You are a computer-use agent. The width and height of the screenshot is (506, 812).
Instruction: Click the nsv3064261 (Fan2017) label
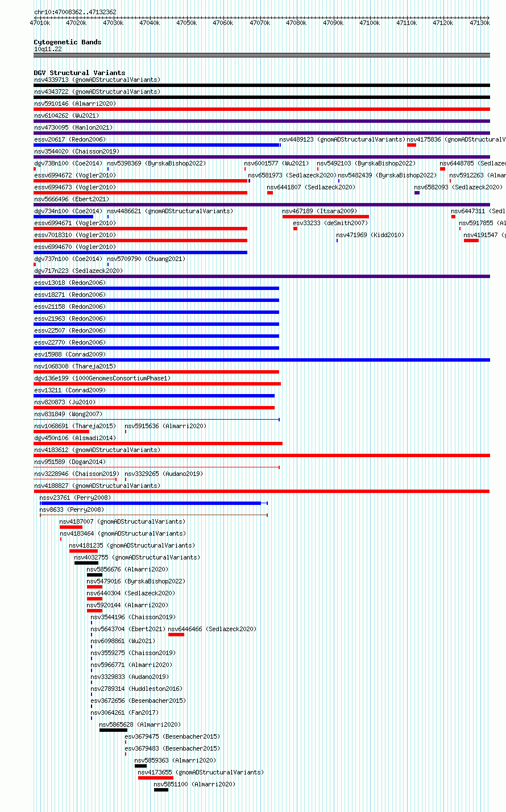pos(125,712)
